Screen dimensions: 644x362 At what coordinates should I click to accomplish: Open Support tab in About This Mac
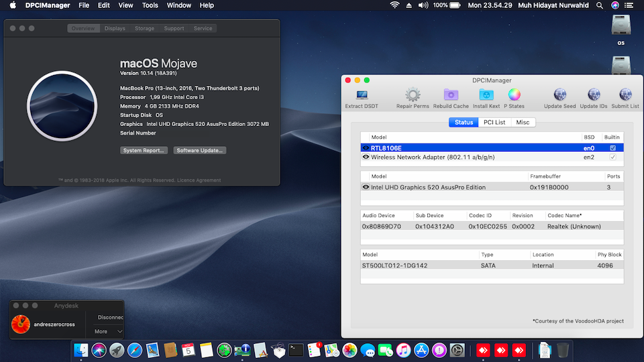(x=174, y=28)
